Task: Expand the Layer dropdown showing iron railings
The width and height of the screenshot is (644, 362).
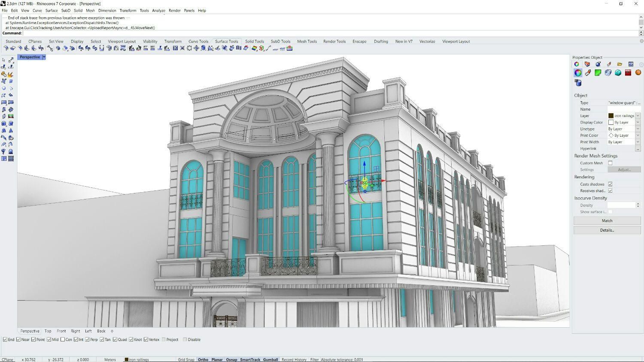Action: click(x=638, y=116)
